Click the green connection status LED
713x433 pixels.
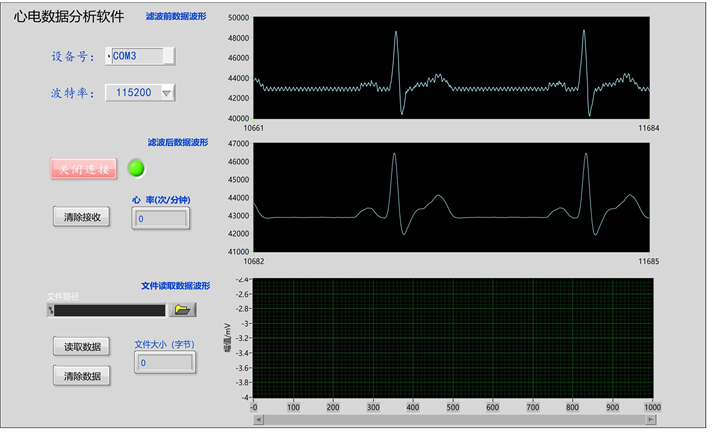click(137, 168)
